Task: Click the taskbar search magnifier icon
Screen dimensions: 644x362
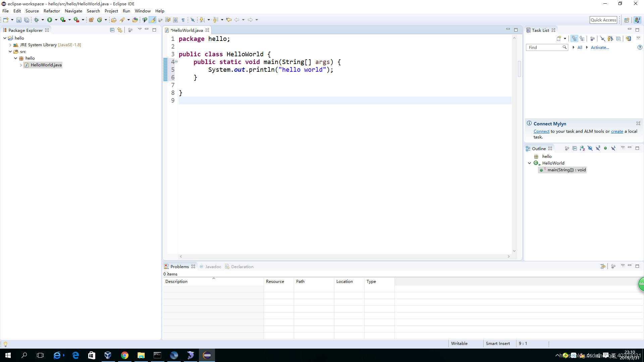Action: pos(24,355)
